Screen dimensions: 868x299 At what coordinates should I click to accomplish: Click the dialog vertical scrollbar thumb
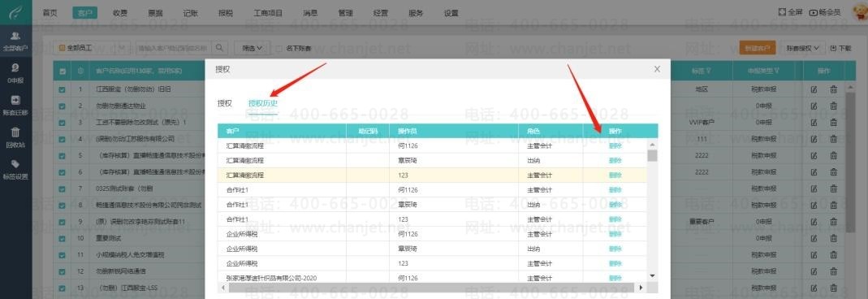(652, 155)
